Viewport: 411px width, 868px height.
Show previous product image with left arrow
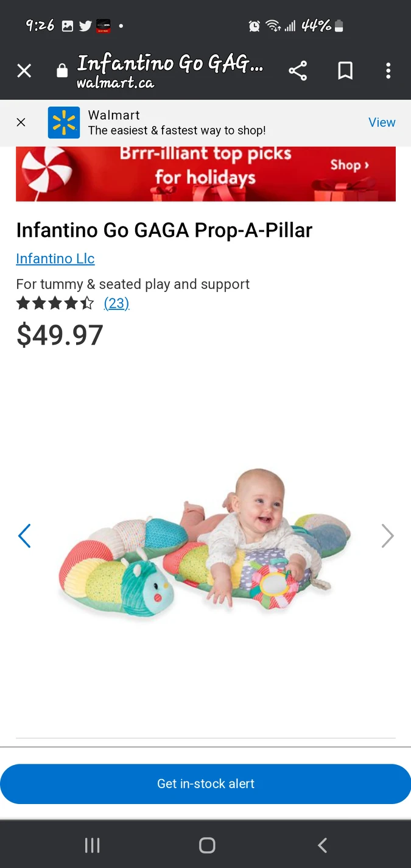[24, 536]
